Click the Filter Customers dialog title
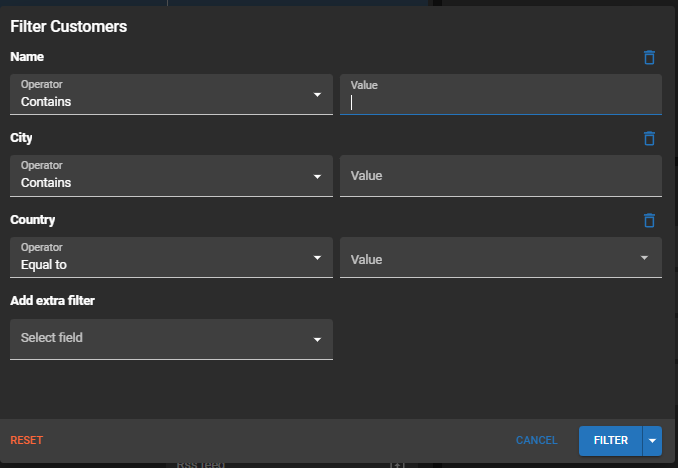This screenshot has height=468, width=678. [x=69, y=26]
